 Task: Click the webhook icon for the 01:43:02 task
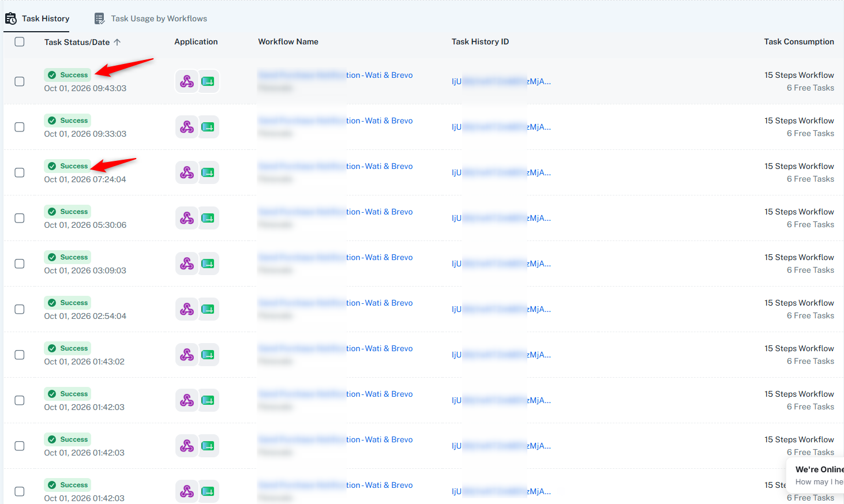click(187, 355)
